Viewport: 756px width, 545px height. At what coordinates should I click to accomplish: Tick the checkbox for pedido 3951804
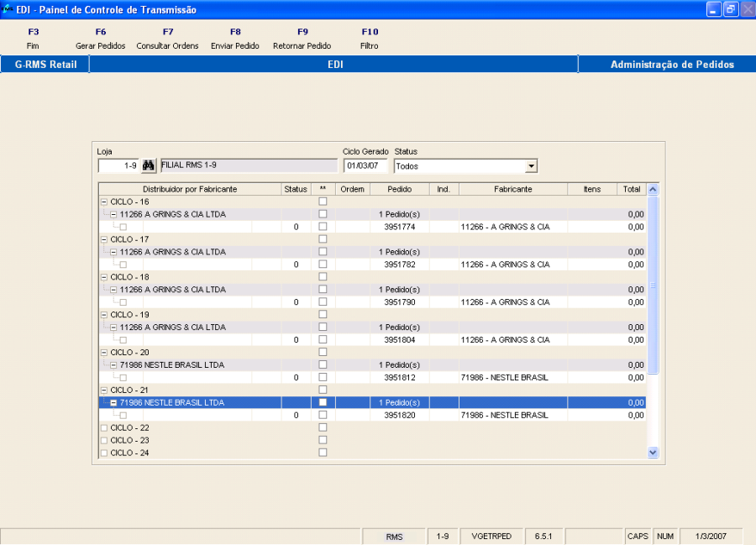[x=323, y=339]
